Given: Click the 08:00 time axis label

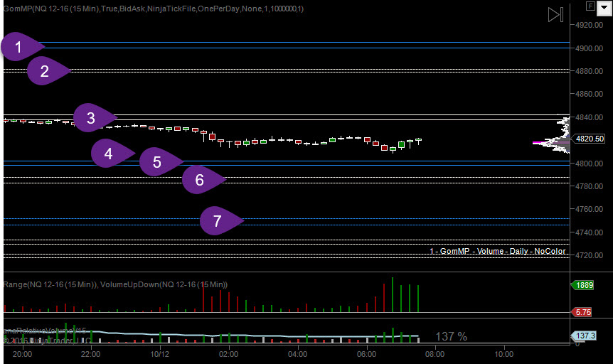Looking at the screenshot, I should [435, 354].
